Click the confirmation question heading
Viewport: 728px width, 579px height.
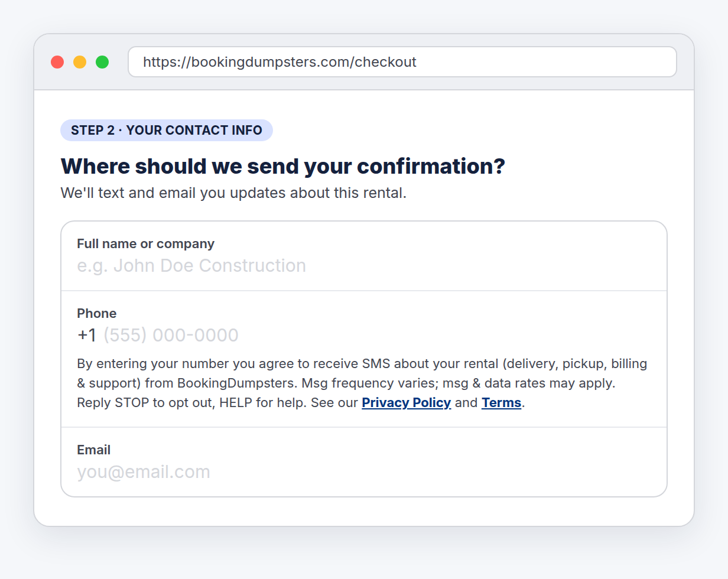tap(282, 167)
